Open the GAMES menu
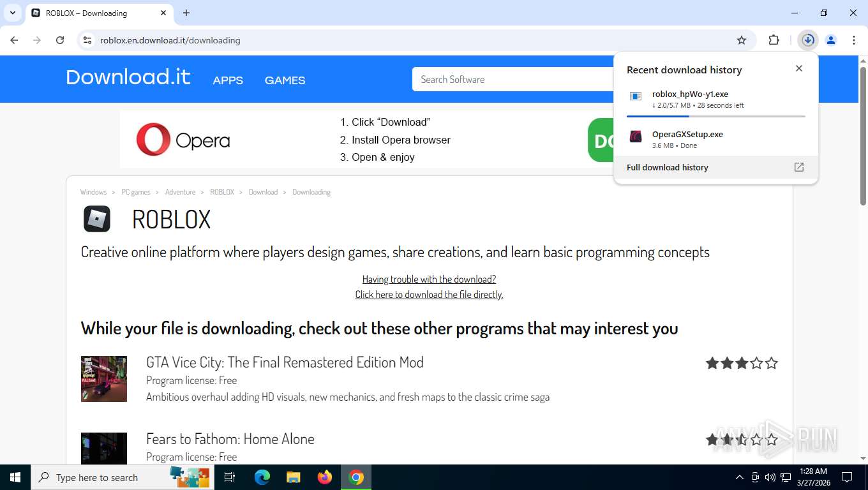The width and height of the screenshot is (868, 490). click(285, 80)
